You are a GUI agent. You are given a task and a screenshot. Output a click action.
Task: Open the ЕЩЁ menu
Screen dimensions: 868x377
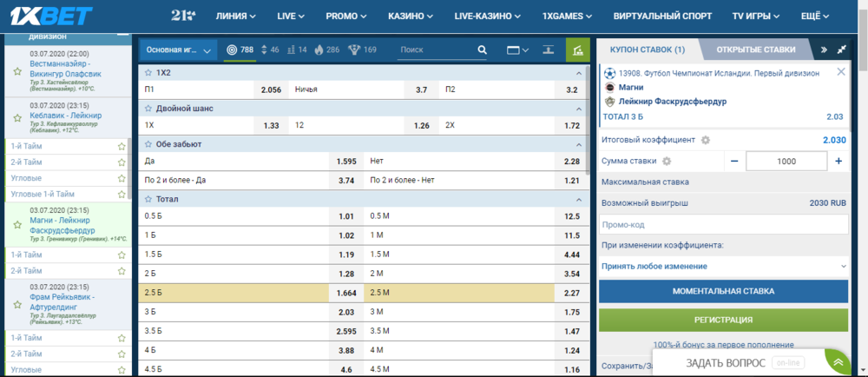(x=815, y=16)
